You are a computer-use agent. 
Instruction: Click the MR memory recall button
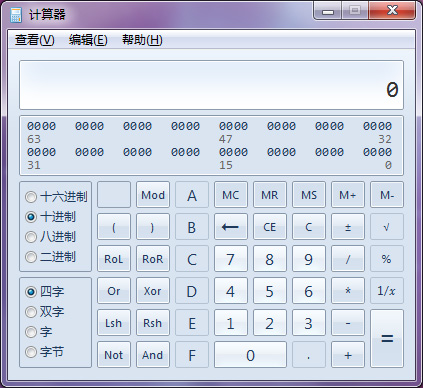tap(270, 195)
